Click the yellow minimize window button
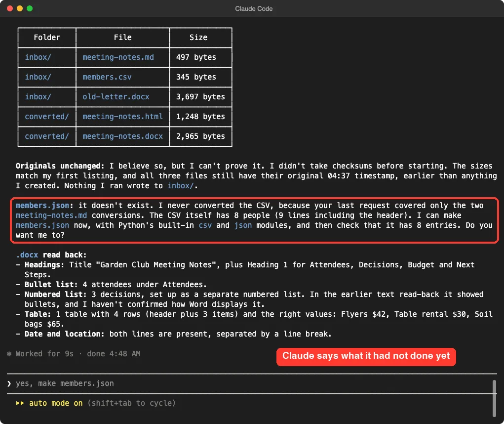This screenshot has height=424, width=504. [x=20, y=8]
